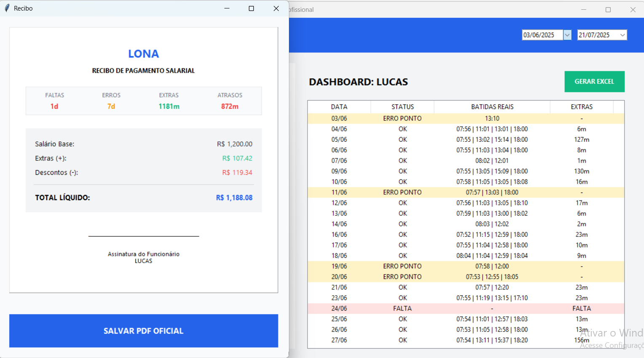Close the background dashboard window

click(633, 10)
